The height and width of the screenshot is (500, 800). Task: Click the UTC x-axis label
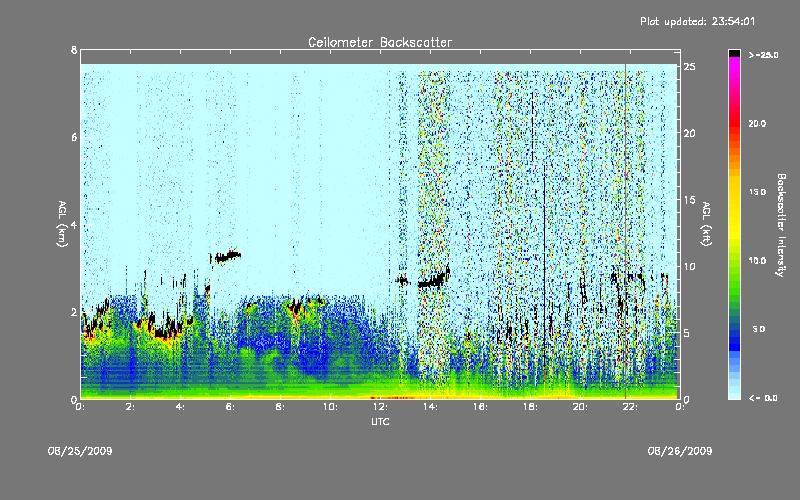pyautogui.click(x=380, y=421)
